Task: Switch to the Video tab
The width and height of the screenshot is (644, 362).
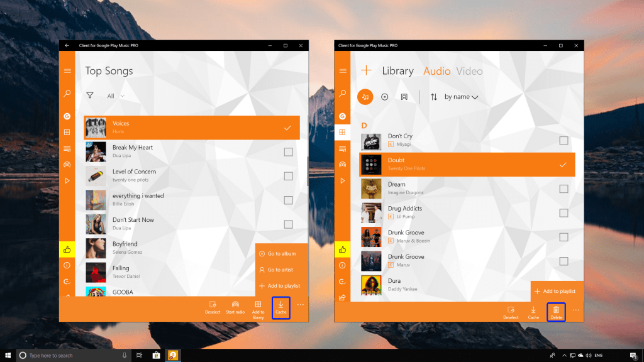Action: pyautogui.click(x=469, y=71)
